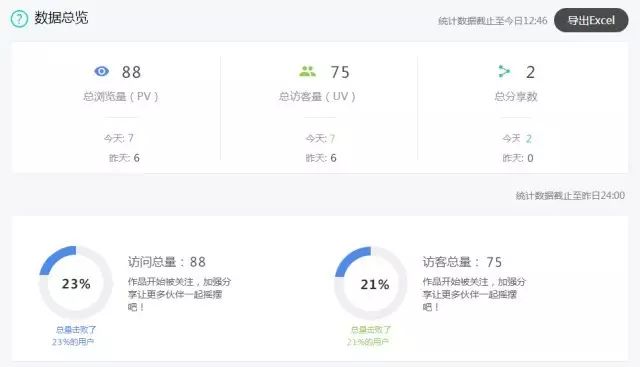
Task: Click the share count icon
Action: pyautogui.click(x=504, y=71)
